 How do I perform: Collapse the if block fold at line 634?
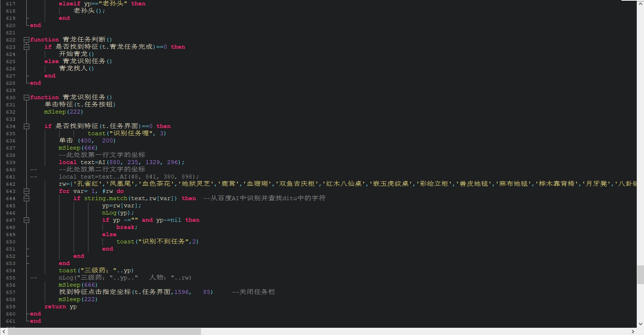[x=26, y=126]
